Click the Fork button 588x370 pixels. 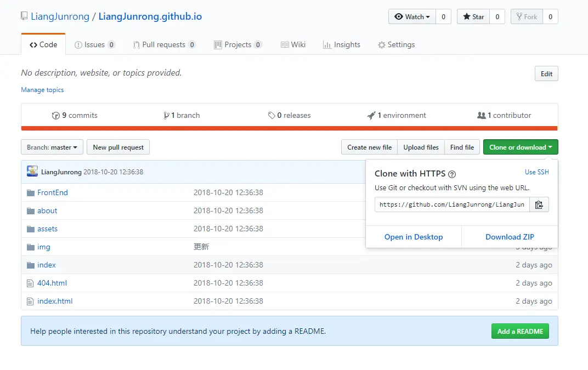point(527,16)
